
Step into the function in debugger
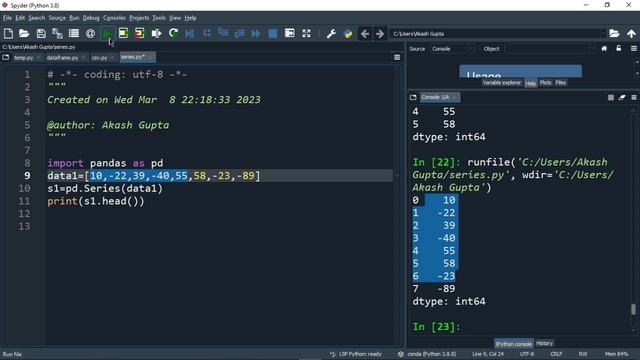223,33
